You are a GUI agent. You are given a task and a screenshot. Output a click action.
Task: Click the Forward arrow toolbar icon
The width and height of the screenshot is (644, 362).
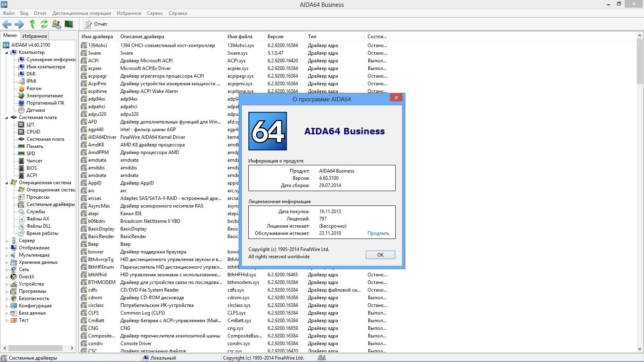point(19,24)
